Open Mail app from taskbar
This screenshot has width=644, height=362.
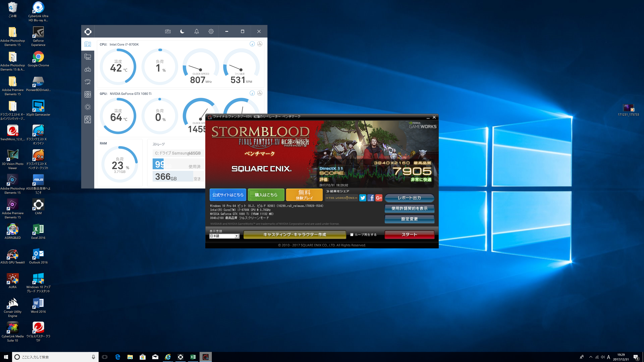pos(155,357)
